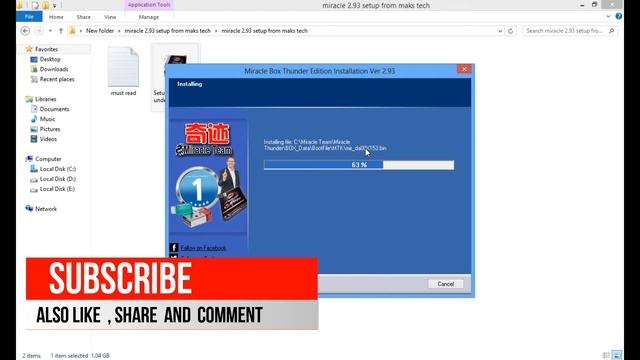This screenshot has width=640, height=360.
Task: Click the search magnifier icon
Action: pyautogui.click(x=611, y=31)
